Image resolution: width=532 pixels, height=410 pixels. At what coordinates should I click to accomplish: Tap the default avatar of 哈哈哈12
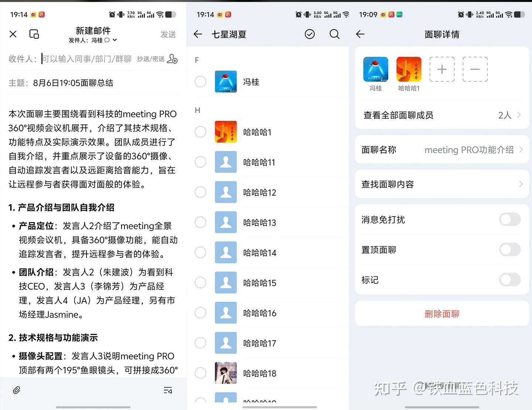(x=226, y=192)
